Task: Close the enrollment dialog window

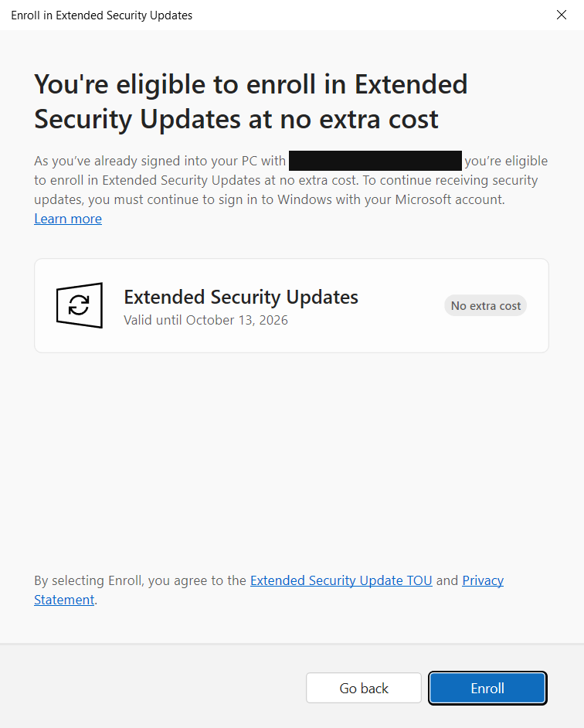Action: point(562,15)
